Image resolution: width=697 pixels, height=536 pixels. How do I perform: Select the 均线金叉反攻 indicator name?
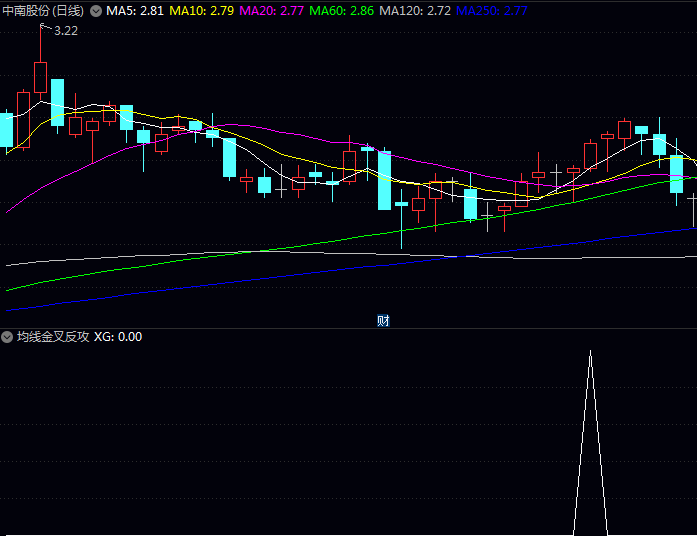52,337
